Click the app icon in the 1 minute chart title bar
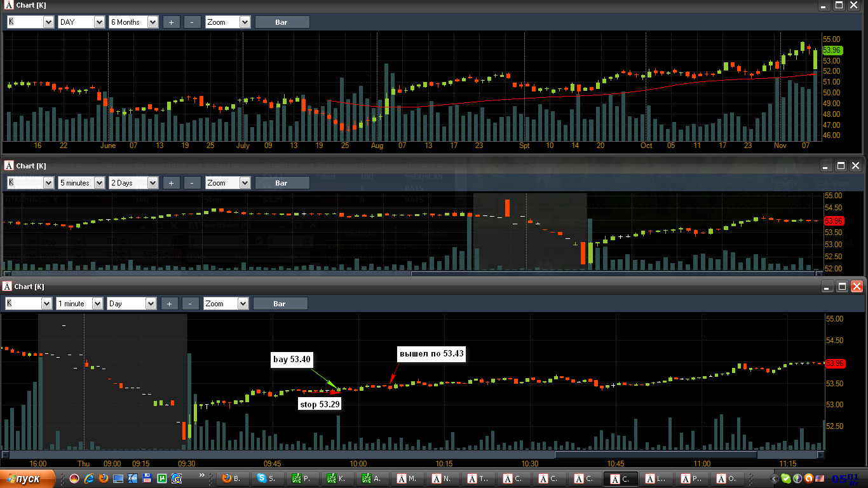Image resolution: width=868 pixels, height=488 pixels. click(x=8, y=287)
